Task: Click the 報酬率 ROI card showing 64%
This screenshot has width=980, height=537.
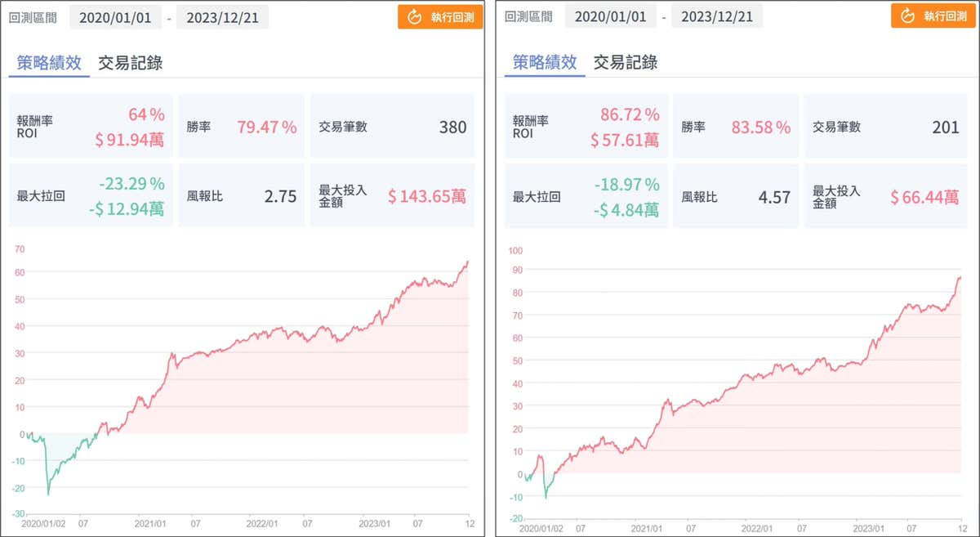Action: coord(90,127)
